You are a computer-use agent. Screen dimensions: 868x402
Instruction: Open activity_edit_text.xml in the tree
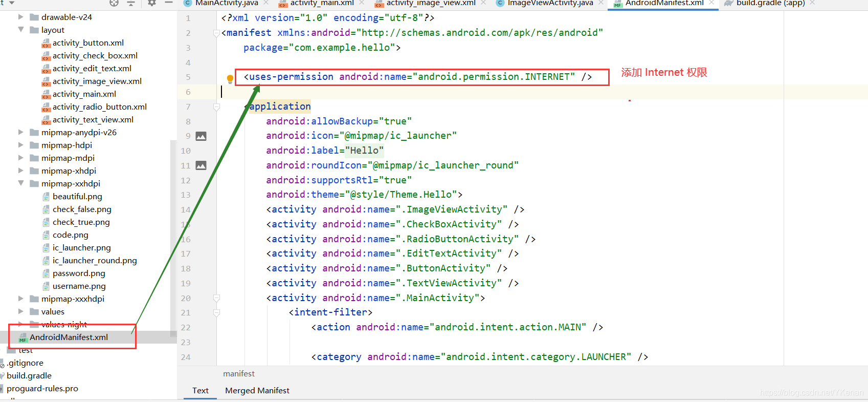click(92, 68)
